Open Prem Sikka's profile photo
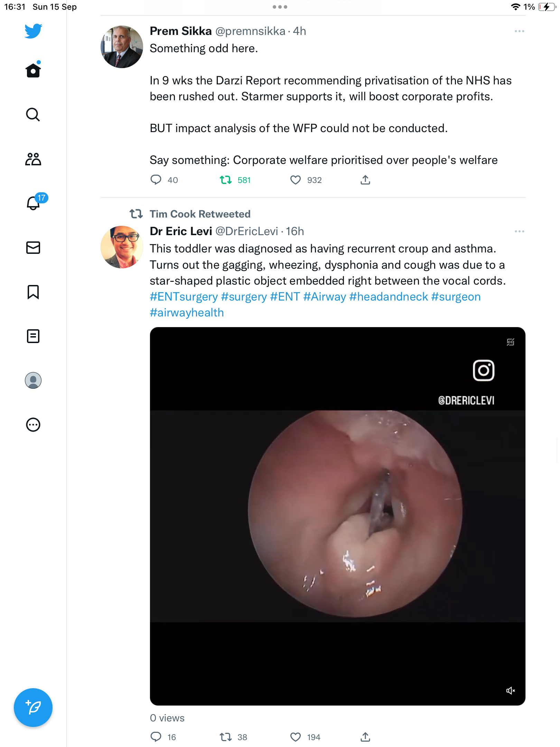This screenshot has width=560, height=747. tap(122, 47)
